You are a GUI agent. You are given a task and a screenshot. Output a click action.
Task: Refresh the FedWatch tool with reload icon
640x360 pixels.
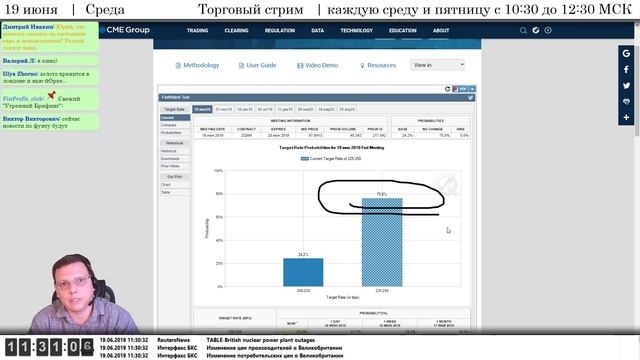[x=447, y=89]
